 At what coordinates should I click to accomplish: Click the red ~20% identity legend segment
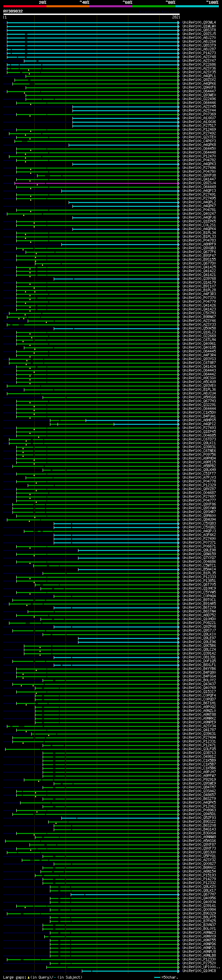25,6
